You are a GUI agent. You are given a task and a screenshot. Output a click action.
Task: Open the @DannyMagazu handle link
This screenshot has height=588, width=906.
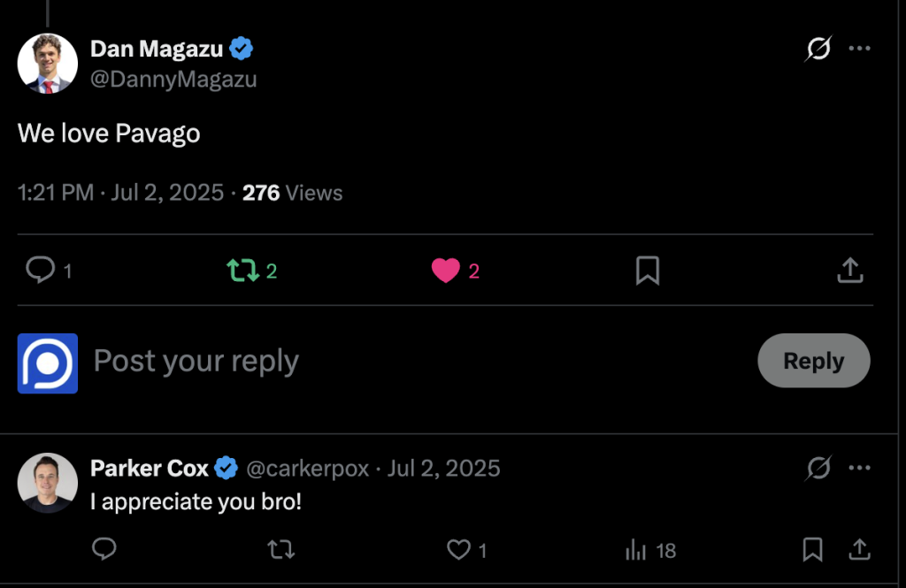(173, 80)
